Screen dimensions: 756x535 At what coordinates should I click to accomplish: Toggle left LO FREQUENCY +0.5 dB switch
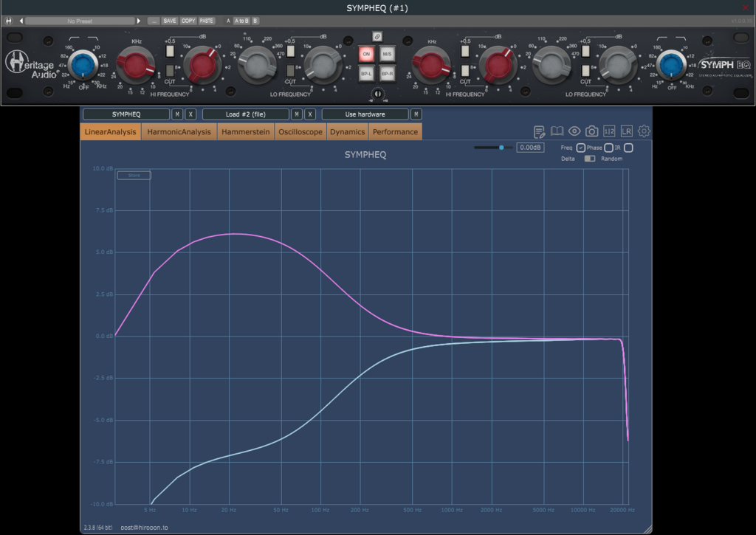click(x=290, y=51)
